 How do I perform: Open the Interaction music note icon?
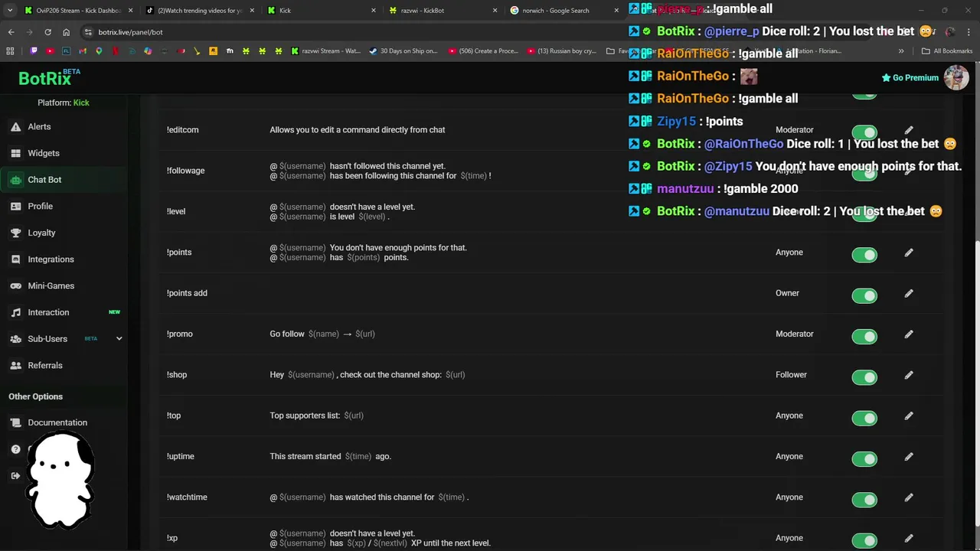[15, 312]
